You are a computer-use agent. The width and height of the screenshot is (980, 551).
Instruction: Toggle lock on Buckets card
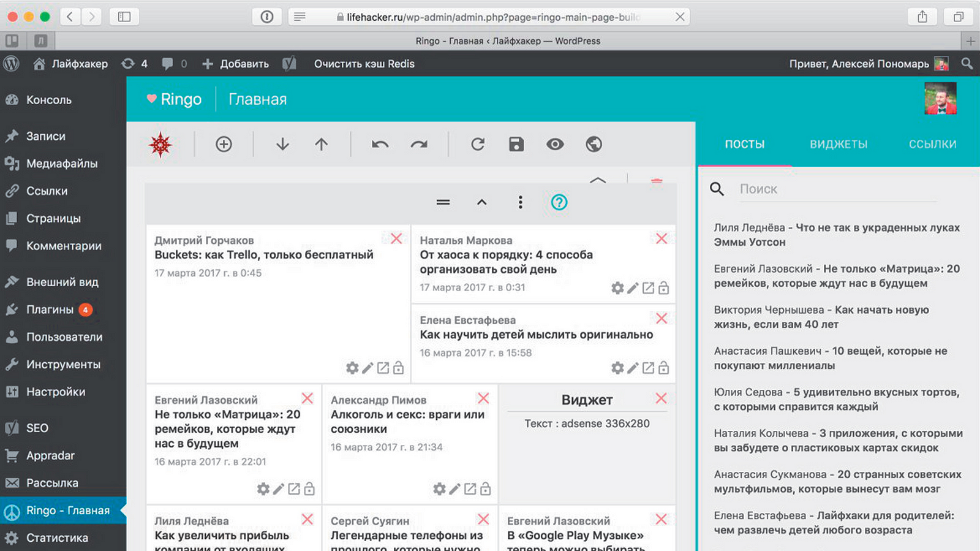click(398, 368)
